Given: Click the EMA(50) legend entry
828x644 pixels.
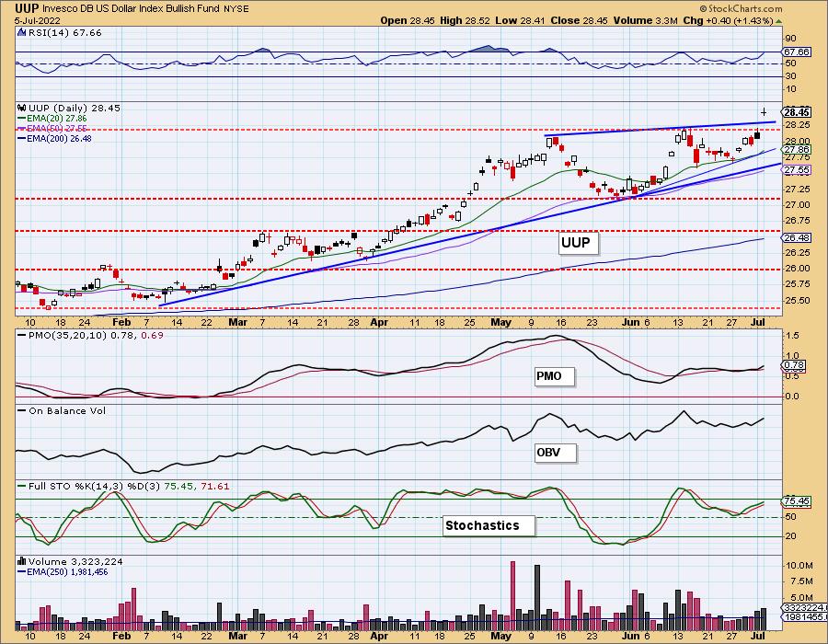Looking at the screenshot, I should click(52, 128).
